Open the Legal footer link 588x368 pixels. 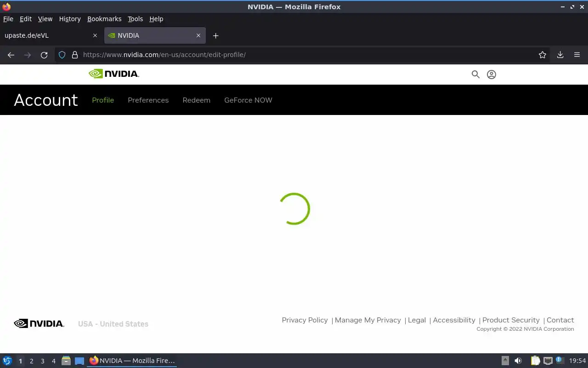417,320
